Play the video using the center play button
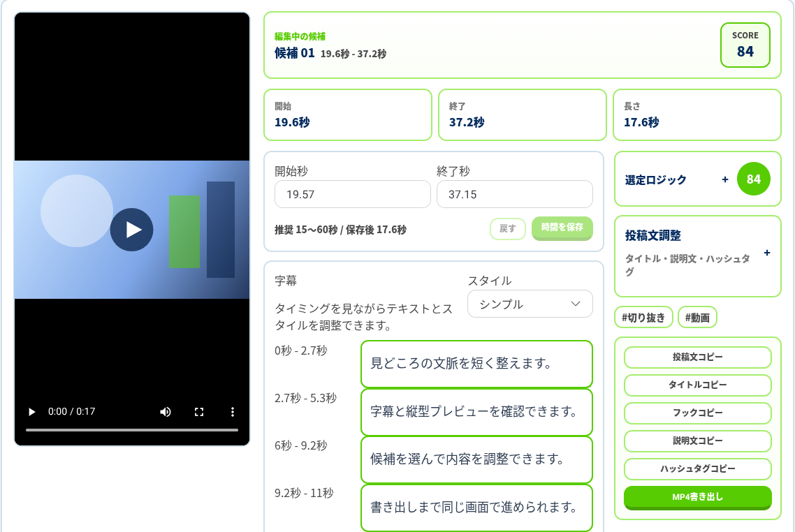 132,230
